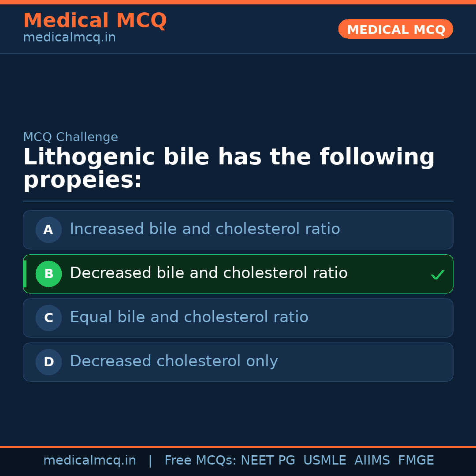Select "Increased bile and cholesterol ratio" answer
This screenshot has height=476, width=476.
tap(205, 229)
